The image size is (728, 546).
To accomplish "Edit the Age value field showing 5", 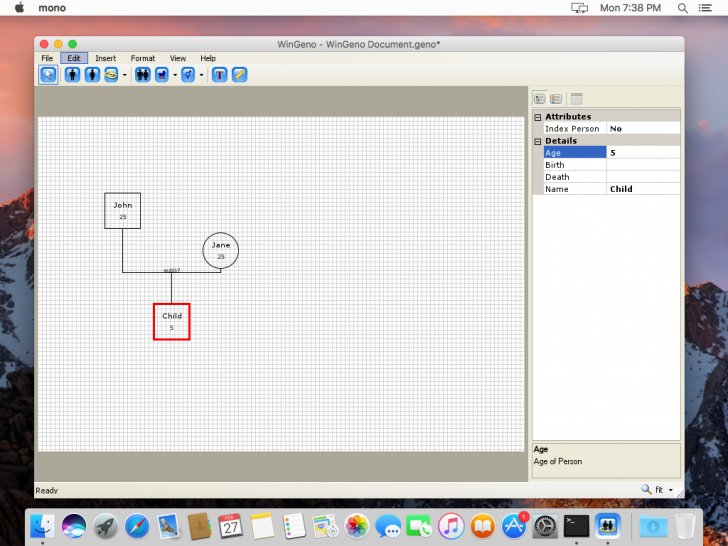I will point(644,153).
